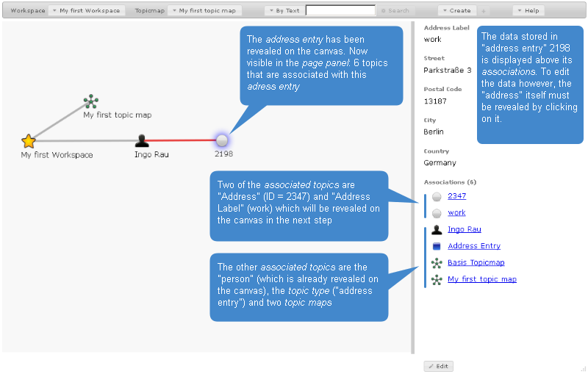
Task: Click the person icon next to Ingo Rau link
Action: tap(437, 230)
